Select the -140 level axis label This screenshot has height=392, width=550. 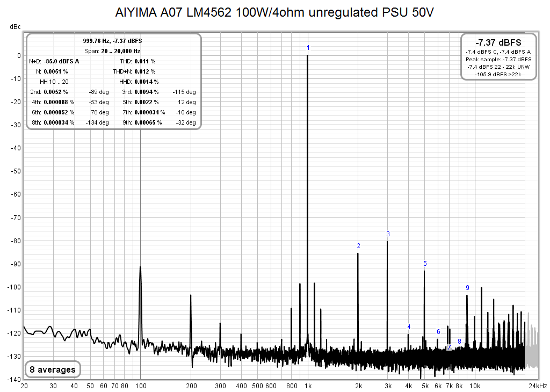point(14,379)
